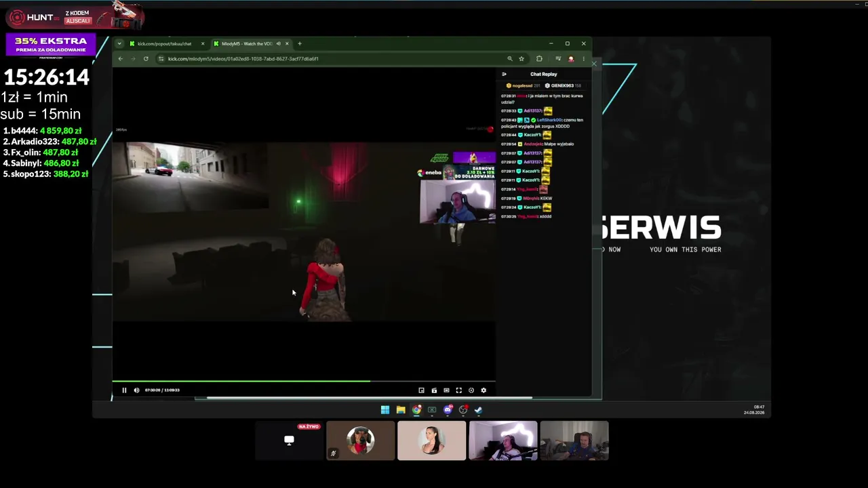The height and width of the screenshot is (488, 868).
Task: Click the Andzejek username in chat
Action: pyautogui.click(x=534, y=144)
